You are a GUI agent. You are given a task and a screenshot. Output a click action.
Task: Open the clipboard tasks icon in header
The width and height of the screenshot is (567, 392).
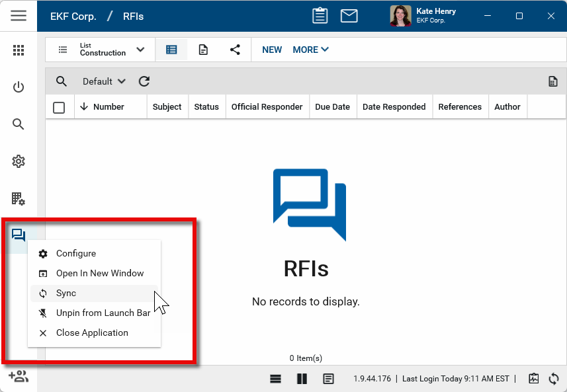point(320,16)
